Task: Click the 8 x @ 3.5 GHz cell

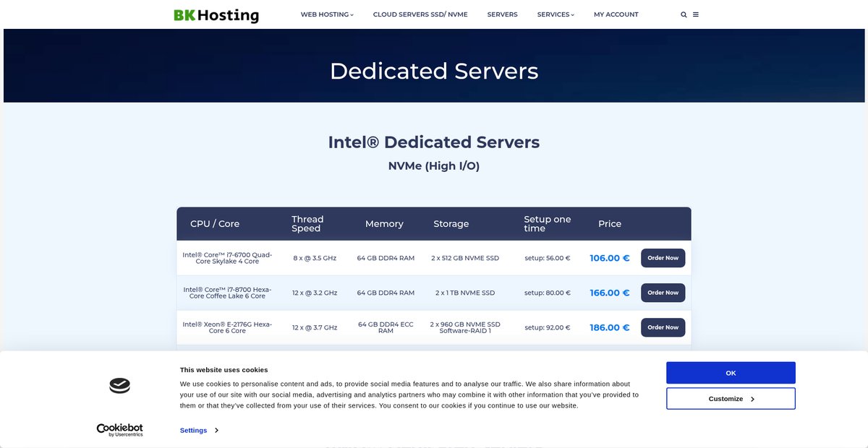Action: pyautogui.click(x=315, y=258)
